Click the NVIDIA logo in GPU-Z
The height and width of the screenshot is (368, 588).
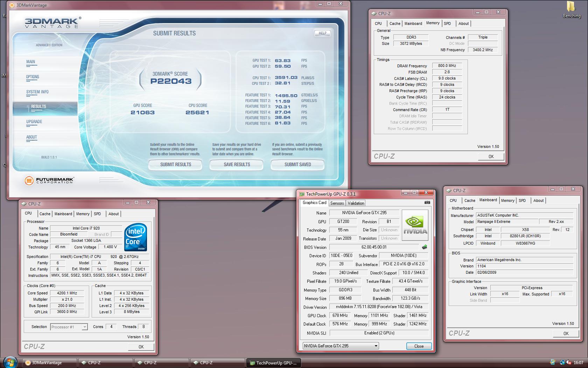click(x=415, y=225)
